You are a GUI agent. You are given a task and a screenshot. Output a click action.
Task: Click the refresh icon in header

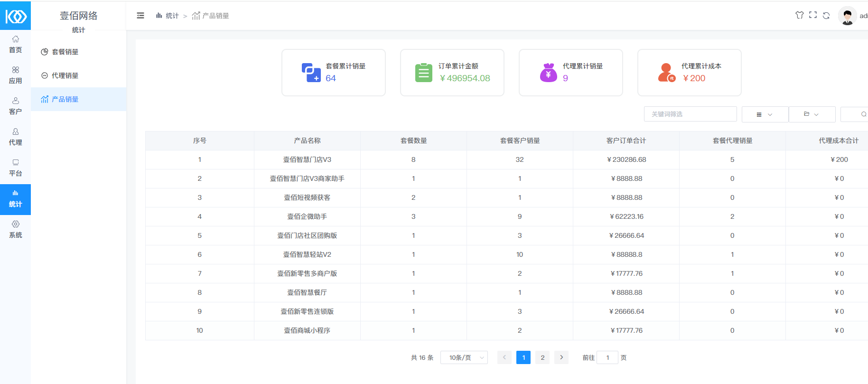(x=826, y=15)
